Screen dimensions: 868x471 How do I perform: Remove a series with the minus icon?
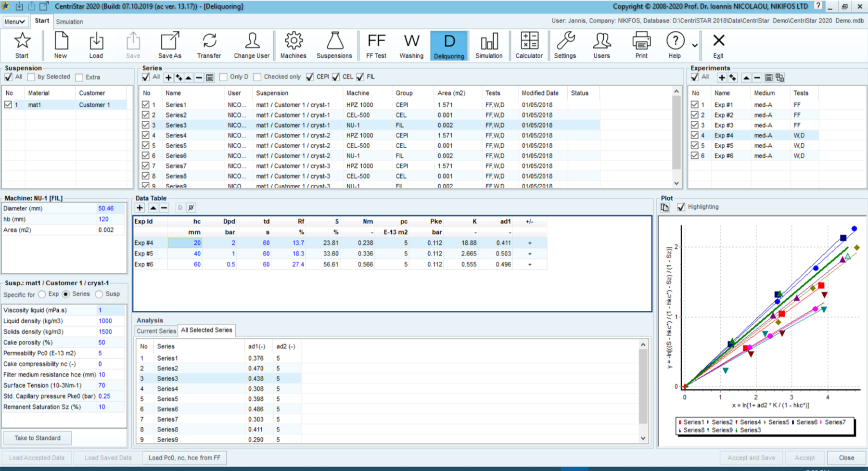click(x=199, y=77)
